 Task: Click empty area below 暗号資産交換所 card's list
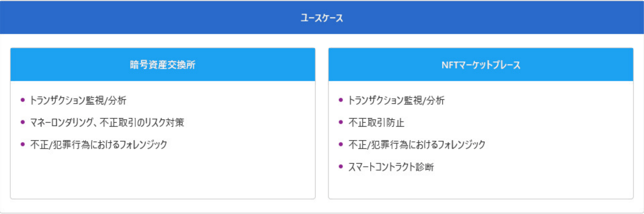[163, 177]
